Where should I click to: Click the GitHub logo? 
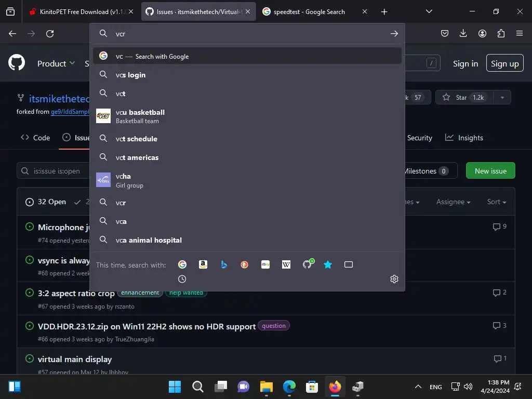17,63
